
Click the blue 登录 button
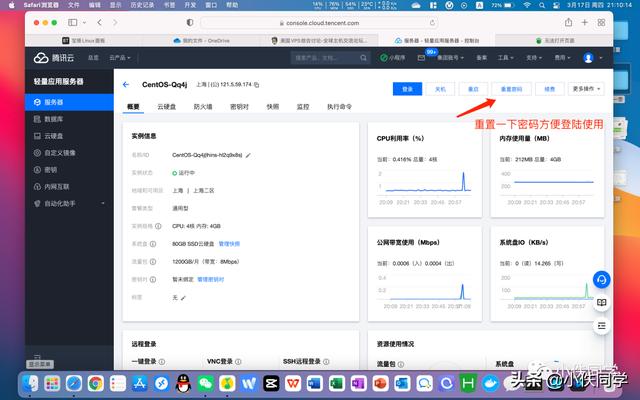coord(407,89)
